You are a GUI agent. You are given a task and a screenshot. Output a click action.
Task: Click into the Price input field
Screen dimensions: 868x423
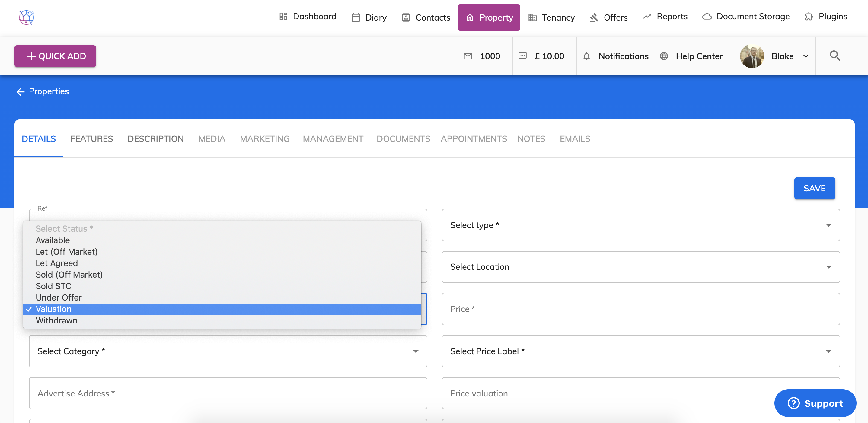(640, 309)
